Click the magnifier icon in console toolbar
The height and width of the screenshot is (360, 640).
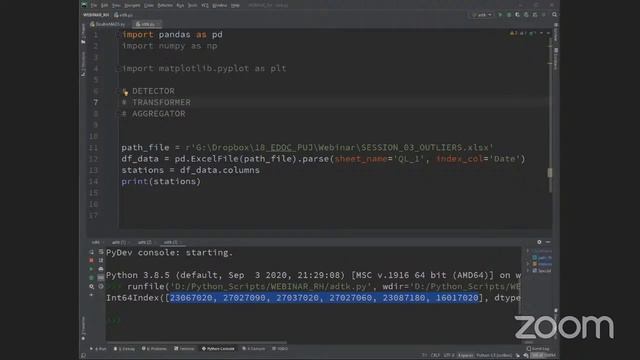click(x=91, y=287)
